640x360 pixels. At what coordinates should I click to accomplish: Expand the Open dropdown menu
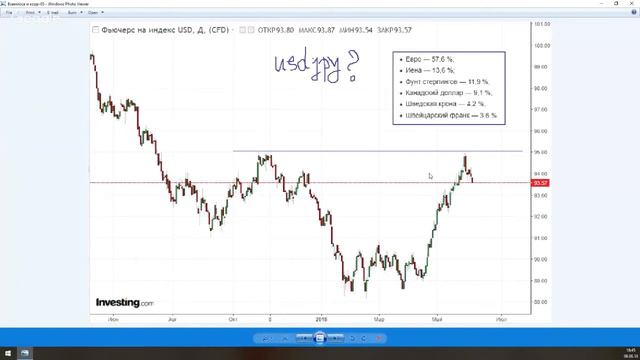pyautogui.click(x=96, y=13)
